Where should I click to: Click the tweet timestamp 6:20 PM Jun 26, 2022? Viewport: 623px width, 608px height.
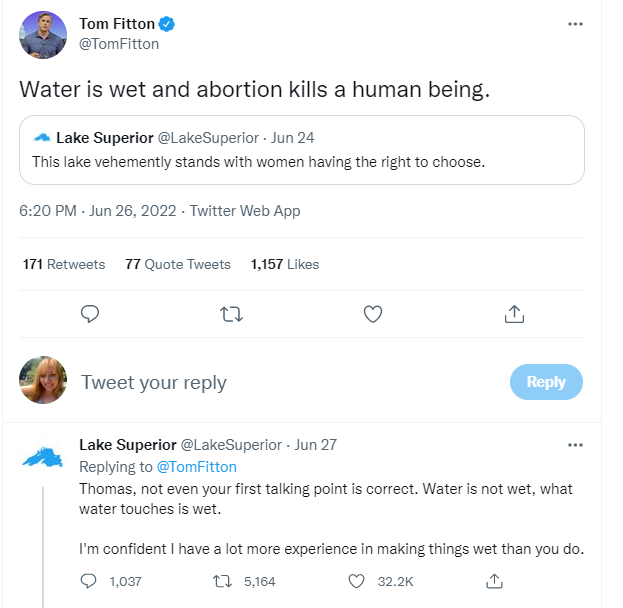pyautogui.click(x=98, y=211)
